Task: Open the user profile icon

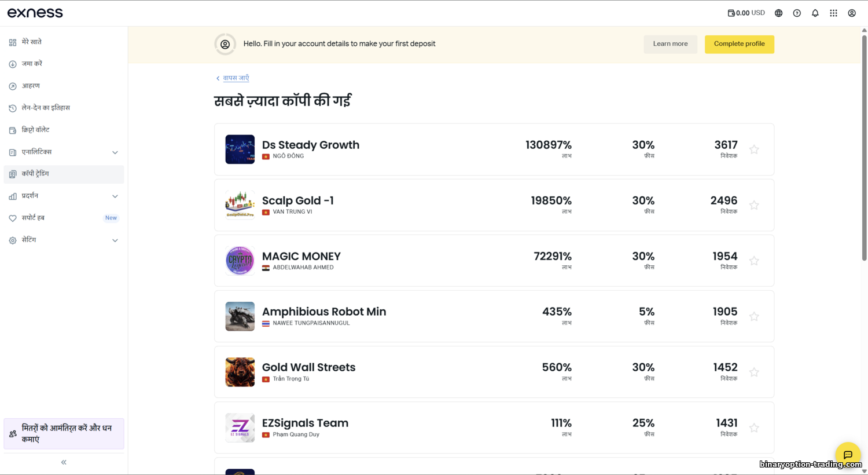Action: point(852,13)
